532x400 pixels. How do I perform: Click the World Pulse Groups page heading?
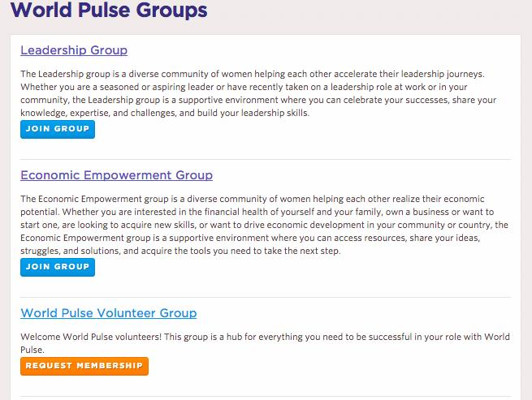(109, 11)
